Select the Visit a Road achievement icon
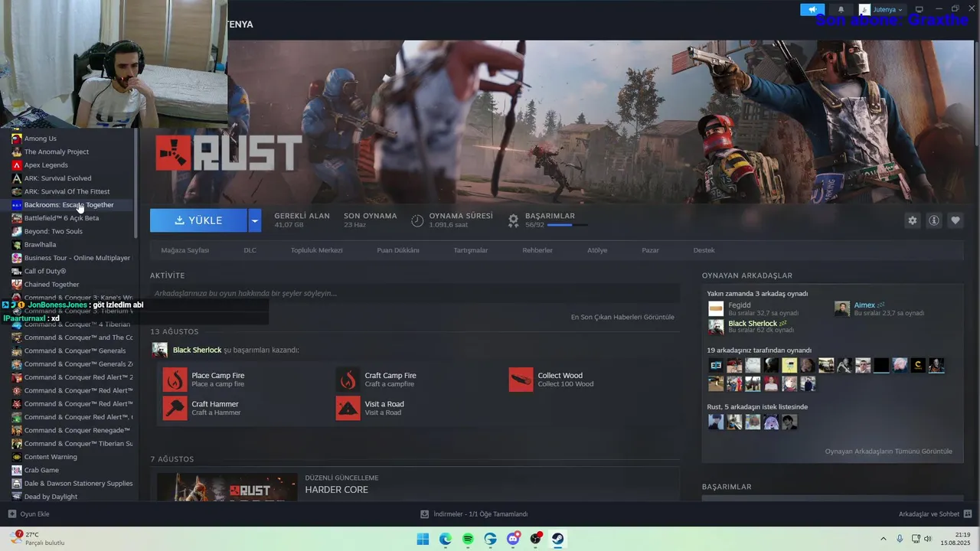980x551 pixels. 348,408
